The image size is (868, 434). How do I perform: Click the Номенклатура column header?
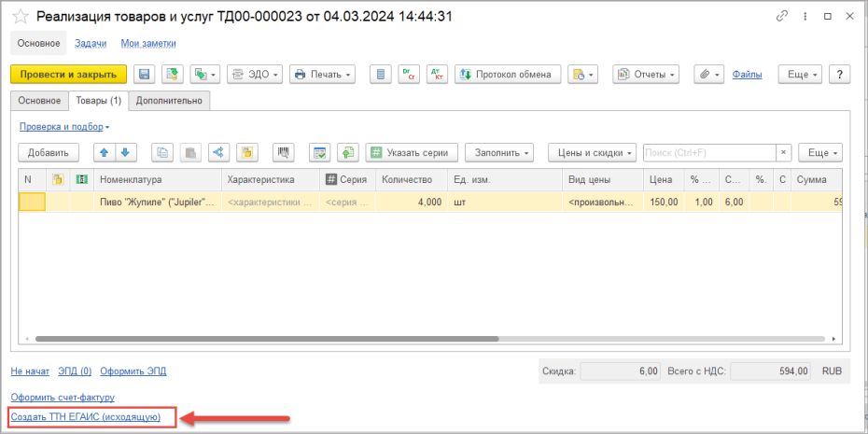(x=158, y=179)
